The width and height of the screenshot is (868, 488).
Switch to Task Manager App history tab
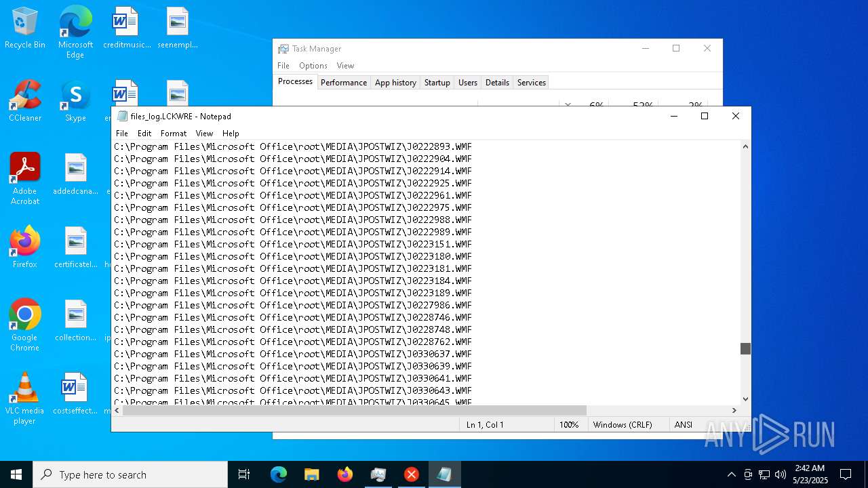click(x=395, y=83)
